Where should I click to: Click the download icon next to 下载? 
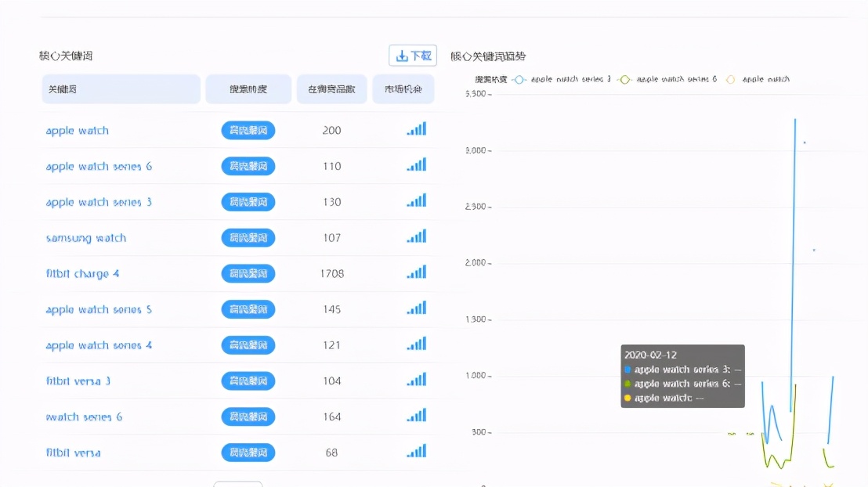pos(403,55)
